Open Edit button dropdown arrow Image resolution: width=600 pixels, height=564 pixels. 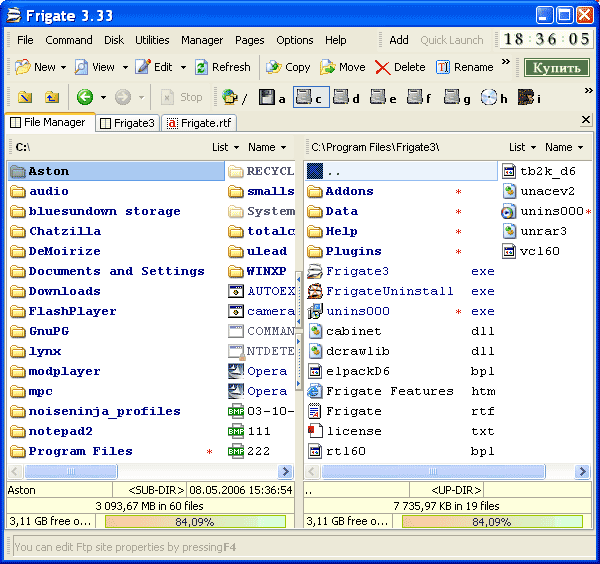[x=183, y=68]
